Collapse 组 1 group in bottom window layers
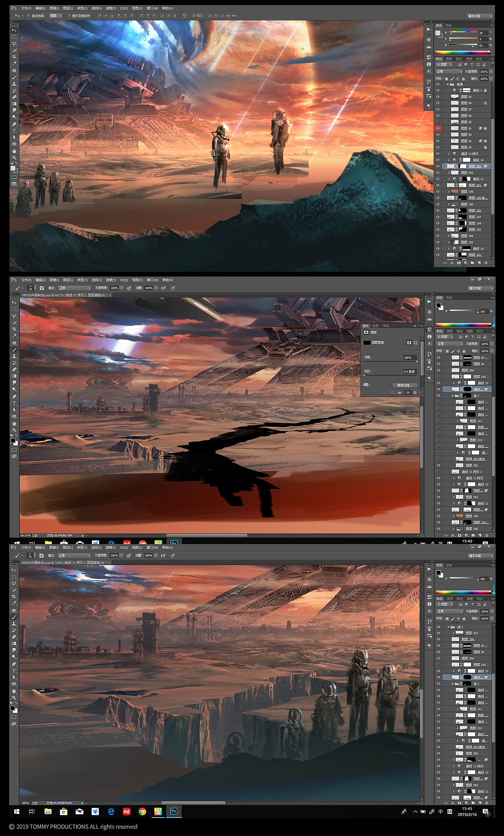This screenshot has height=836, width=504. pos(448,626)
